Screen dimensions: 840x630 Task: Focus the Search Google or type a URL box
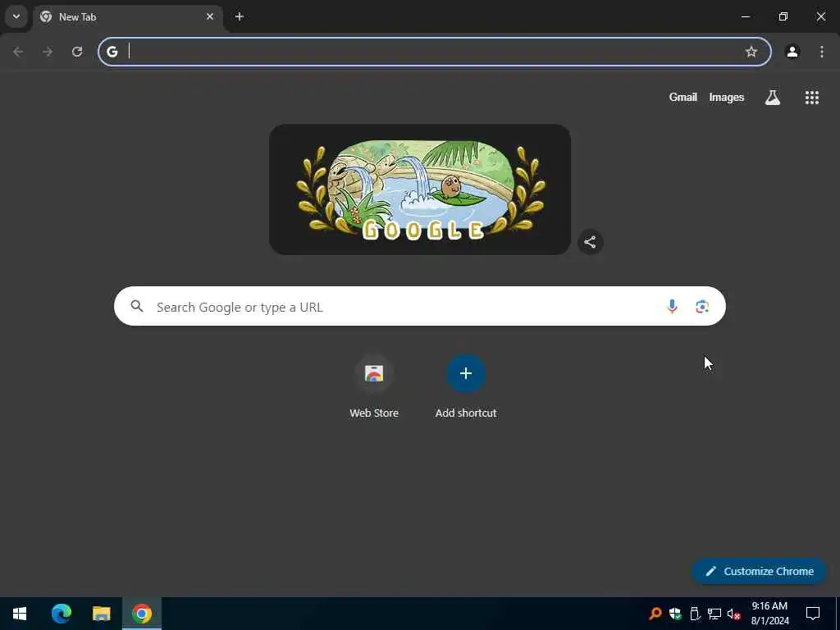tap(420, 306)
